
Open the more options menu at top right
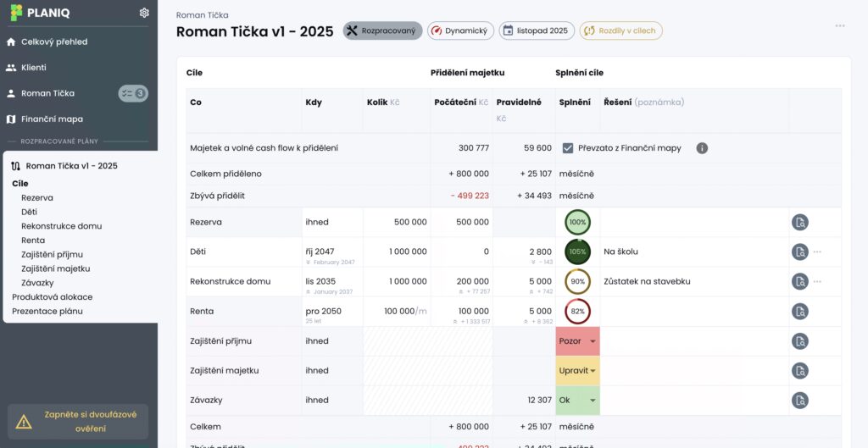pyautogui.click(x=839, y=25)
